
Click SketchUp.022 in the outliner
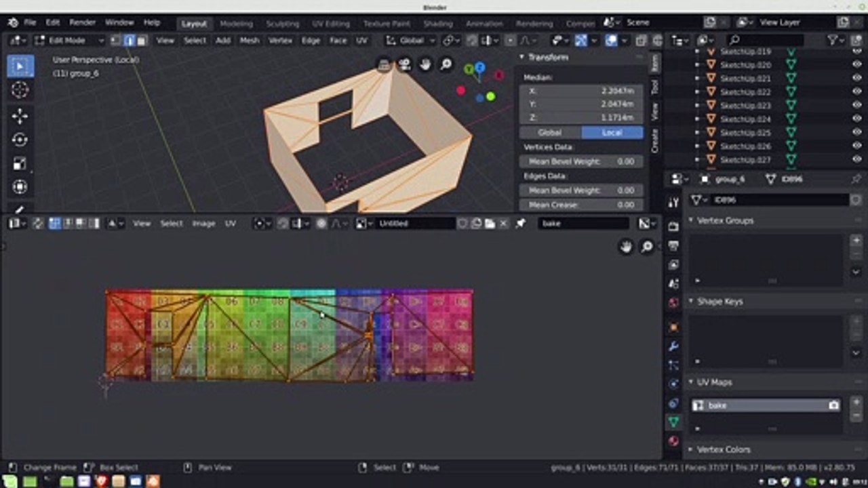(745, 92)
